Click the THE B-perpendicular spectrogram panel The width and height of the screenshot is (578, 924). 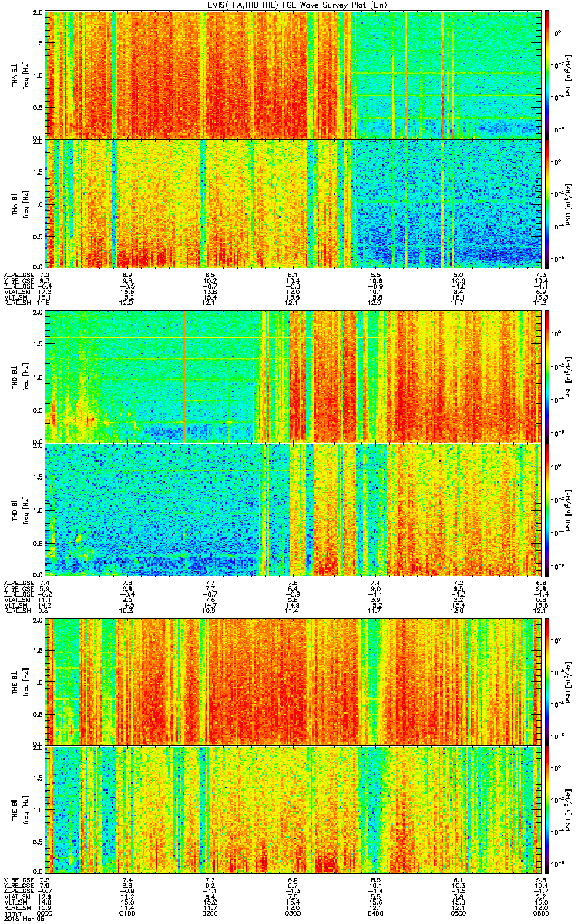click(x=293, y=681)
